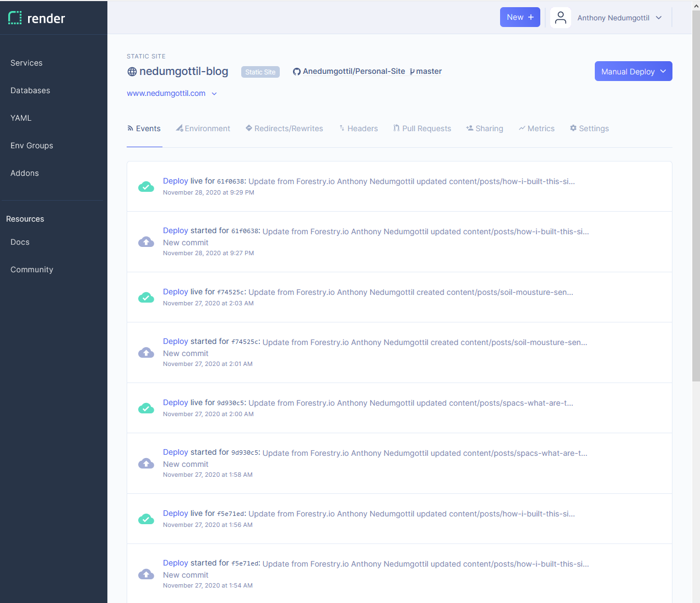The height and width of the screenshot is (603, 700).
Task: Click timestamp November 27, 2020 at 1:54 AM
Action: tap(208, 585)
